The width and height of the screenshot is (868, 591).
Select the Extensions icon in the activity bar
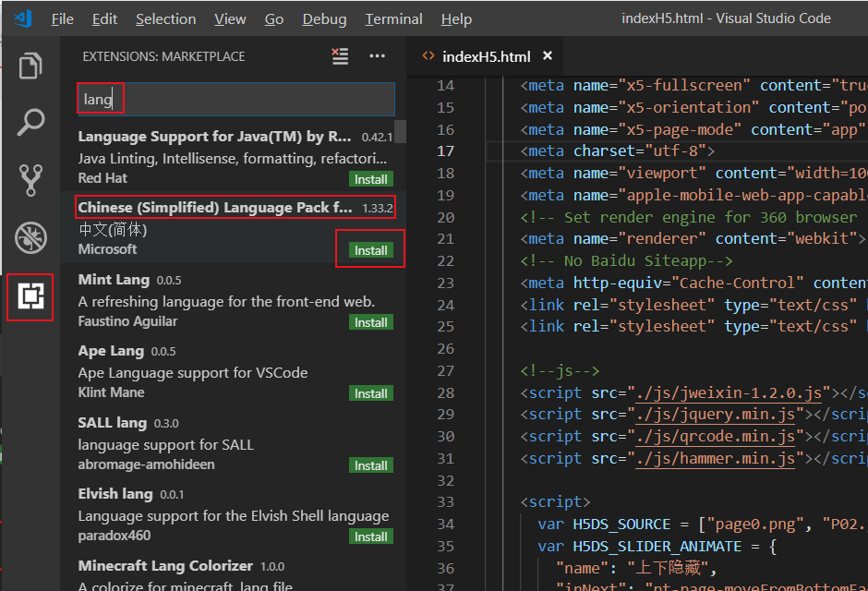30,297
